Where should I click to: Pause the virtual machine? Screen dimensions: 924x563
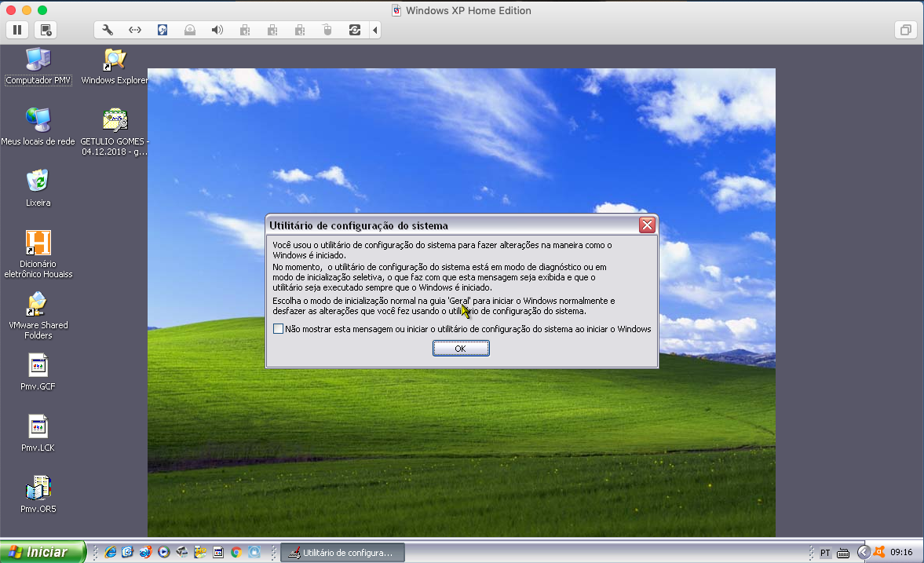(x=17, y=30)
